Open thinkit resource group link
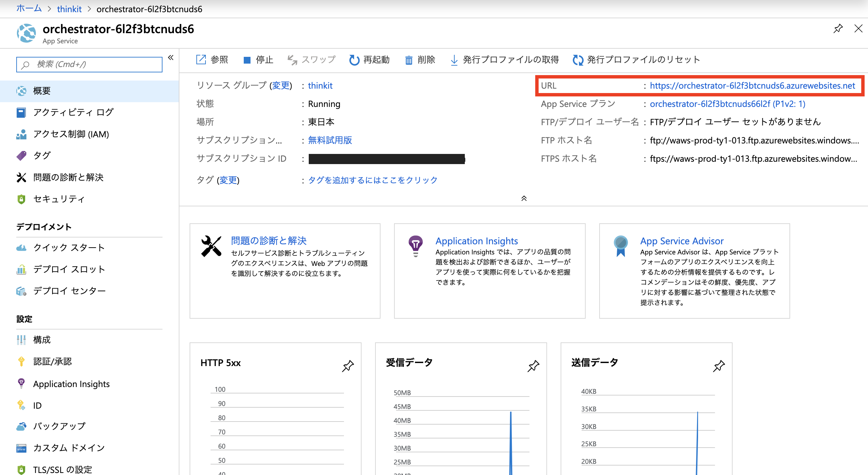The width and height of the screenshot is (868, 475). (x=320, y=86)
